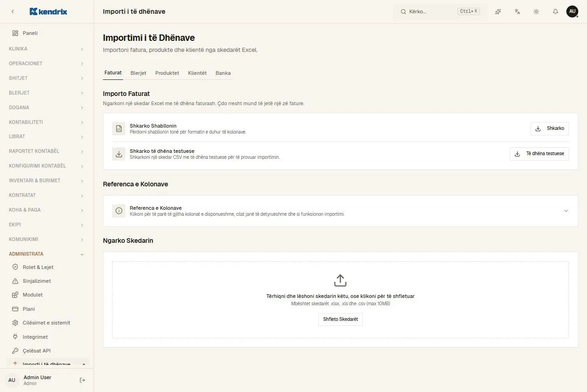587x392 pixels.
Task: Click the Kendrix logo
Action: (48, 11)
